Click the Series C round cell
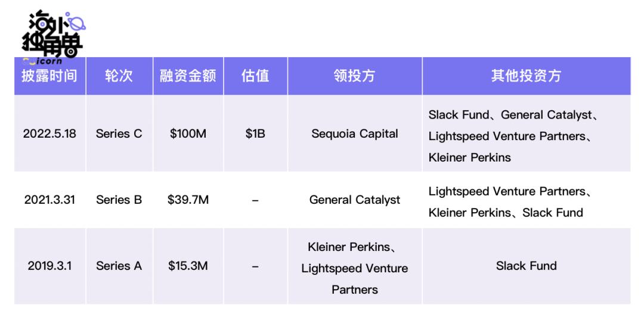The image size is (644, 323). 119,134
